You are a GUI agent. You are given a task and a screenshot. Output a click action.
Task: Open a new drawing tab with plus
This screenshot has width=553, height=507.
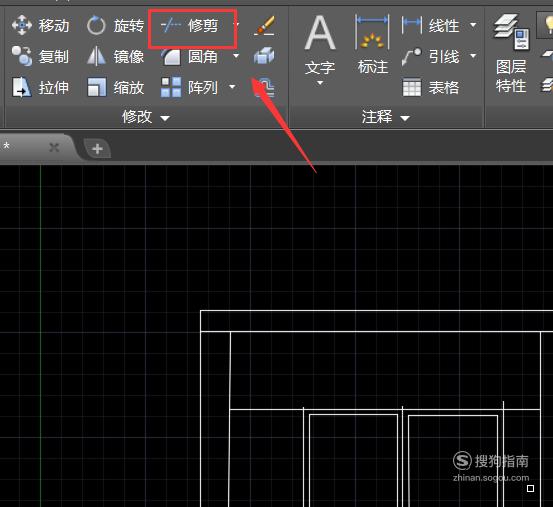[x=97, y=149]
